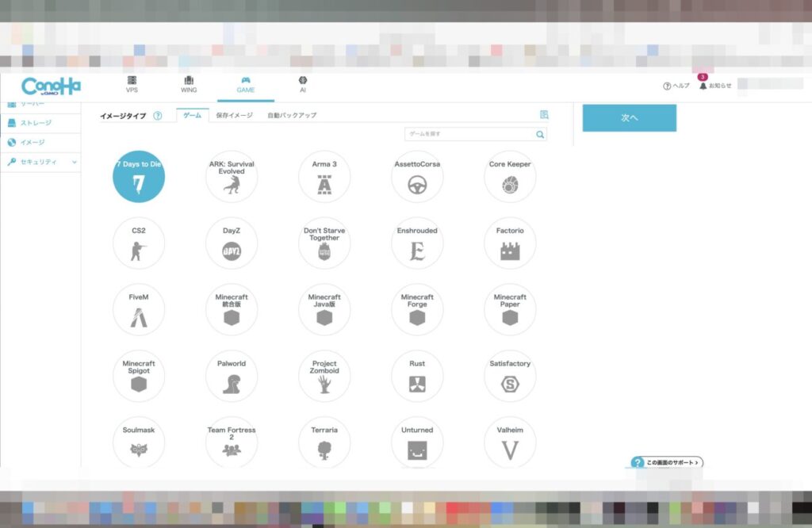Open お知らせ notifications bell
Image resolution: width=812 pixels, height=528 pixels.
coord(715,86)
